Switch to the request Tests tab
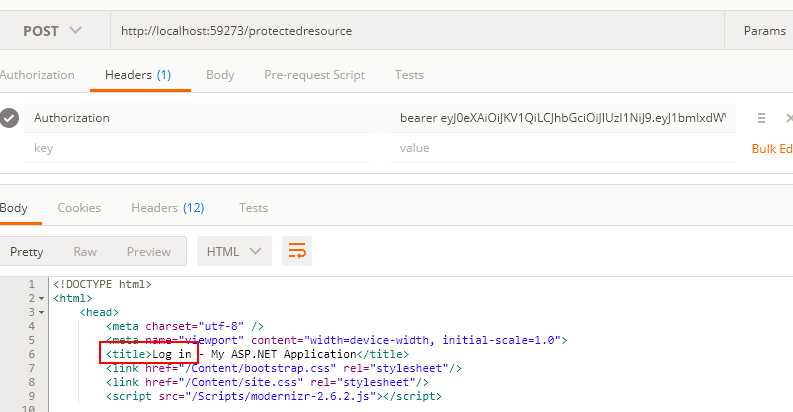 409,75
